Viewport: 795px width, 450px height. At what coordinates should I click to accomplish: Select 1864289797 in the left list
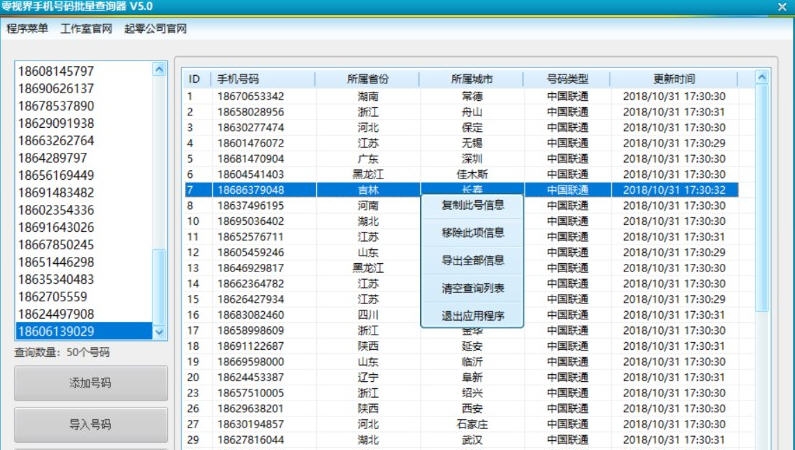click(84, 158)
